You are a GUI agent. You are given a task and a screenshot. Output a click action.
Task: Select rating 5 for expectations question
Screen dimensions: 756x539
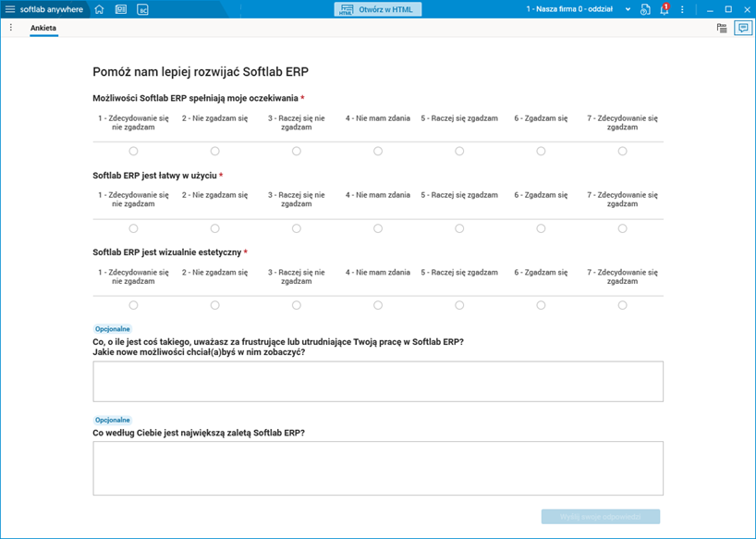coord(459,152)
